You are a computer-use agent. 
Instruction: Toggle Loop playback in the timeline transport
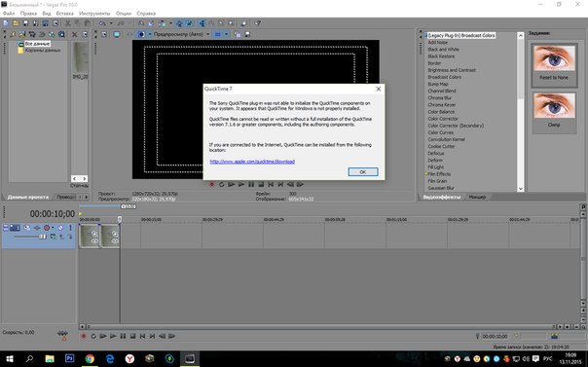[93, 336]
